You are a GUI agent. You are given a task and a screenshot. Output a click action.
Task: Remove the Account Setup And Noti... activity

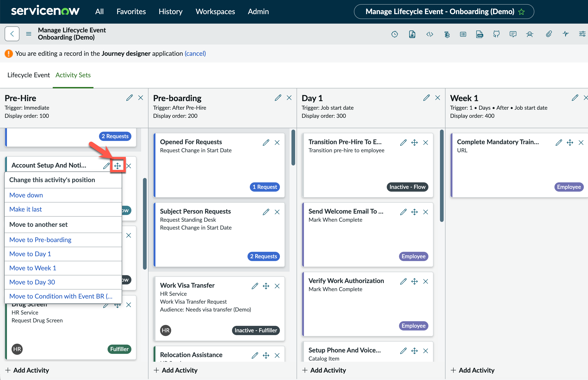[x=129, y=166]
